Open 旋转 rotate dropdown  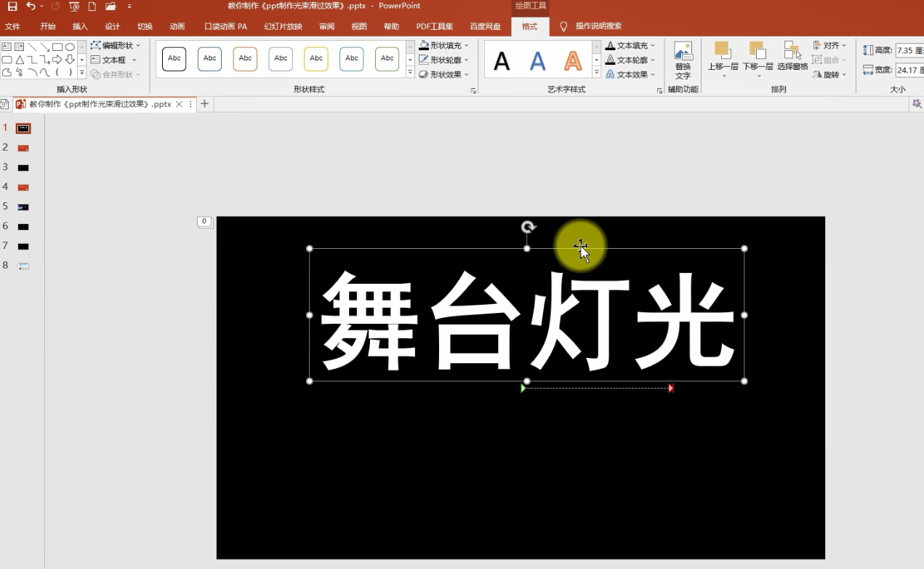coord(829,74)
